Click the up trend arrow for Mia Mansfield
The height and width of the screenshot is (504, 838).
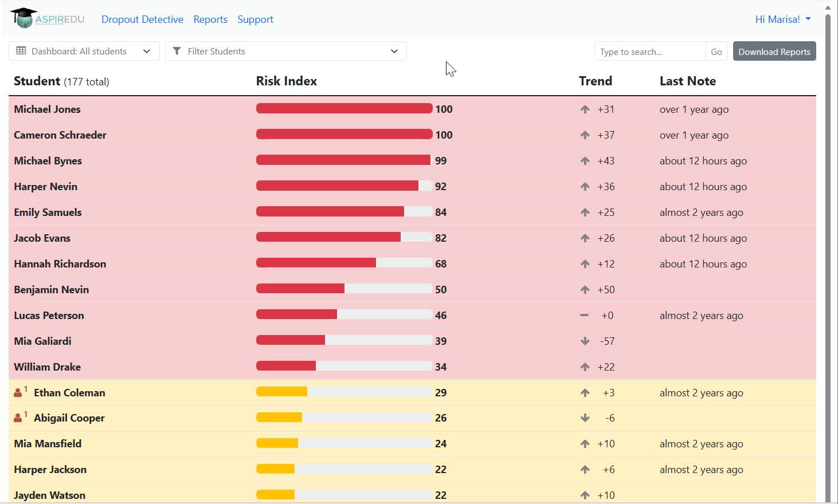(585, 443)
